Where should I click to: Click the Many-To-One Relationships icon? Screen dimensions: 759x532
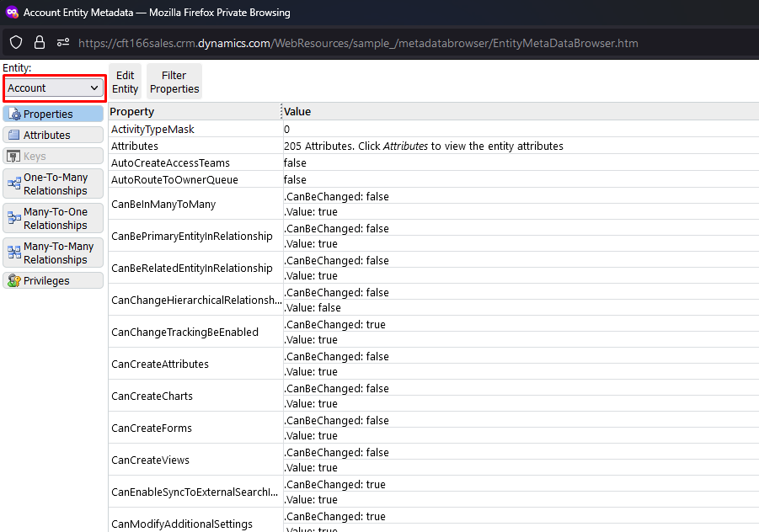[14, 219]
